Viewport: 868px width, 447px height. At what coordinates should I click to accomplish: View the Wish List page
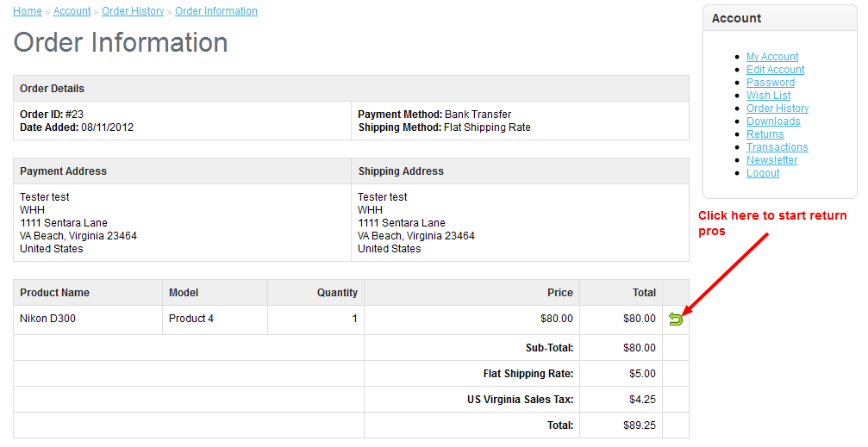point(768,96)
